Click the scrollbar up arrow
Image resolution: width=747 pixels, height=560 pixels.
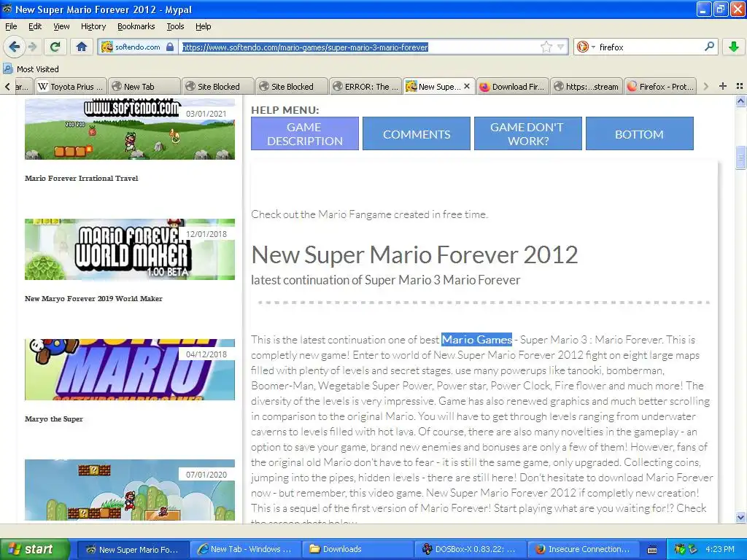(740, 101)
